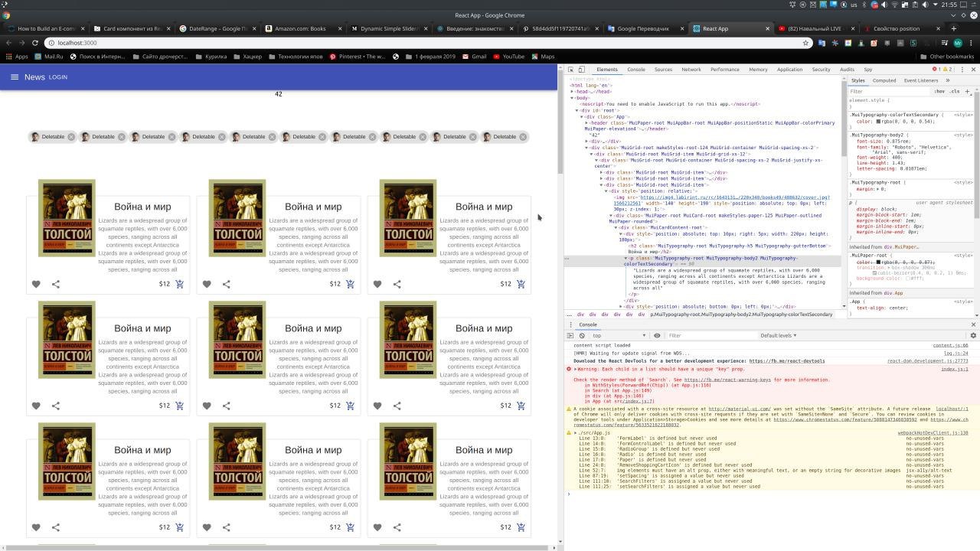This screenshot has width=980, height=551.
Task: Go back in Chrome navigation
Action: click(8, 43)
